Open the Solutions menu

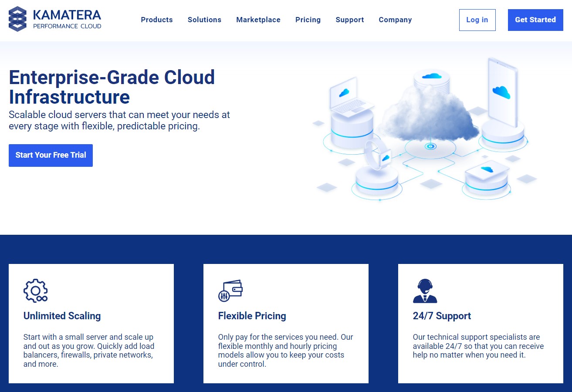[x=204, y=20]
